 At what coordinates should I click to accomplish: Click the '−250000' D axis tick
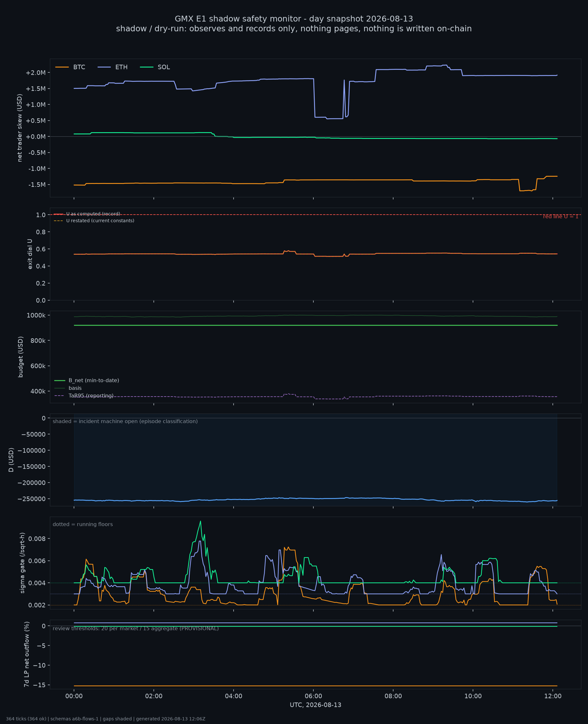[32, 499]
